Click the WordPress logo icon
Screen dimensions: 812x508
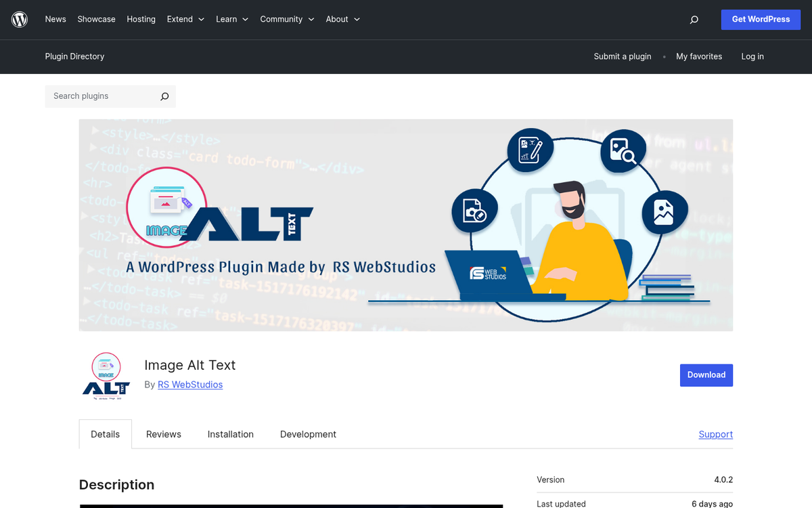19,19
